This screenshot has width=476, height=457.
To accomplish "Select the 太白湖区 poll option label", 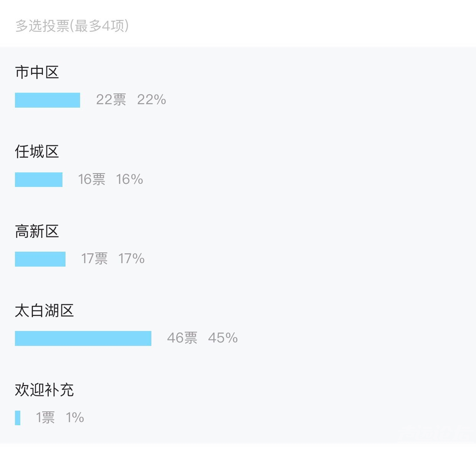I will (44, 311).
